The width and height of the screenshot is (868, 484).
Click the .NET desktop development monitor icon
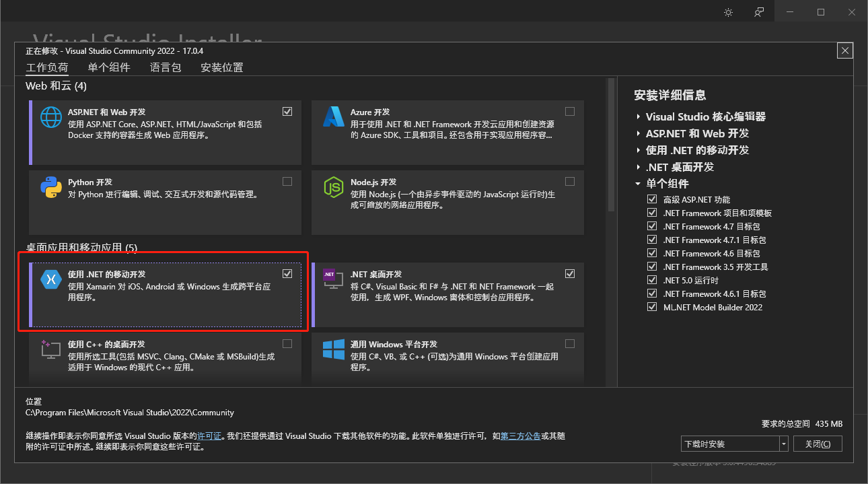[334, 279]
